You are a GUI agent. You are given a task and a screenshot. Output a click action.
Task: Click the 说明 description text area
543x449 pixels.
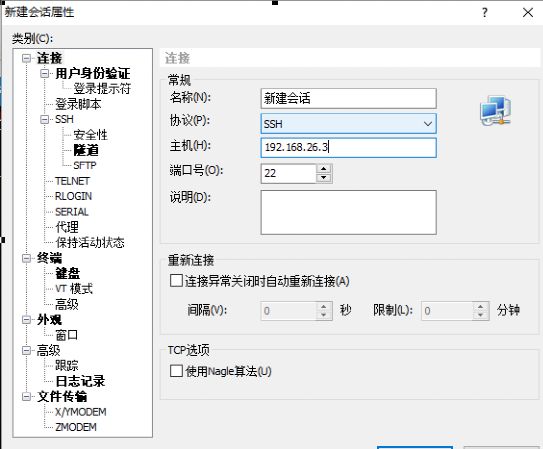tap(348, 212)
